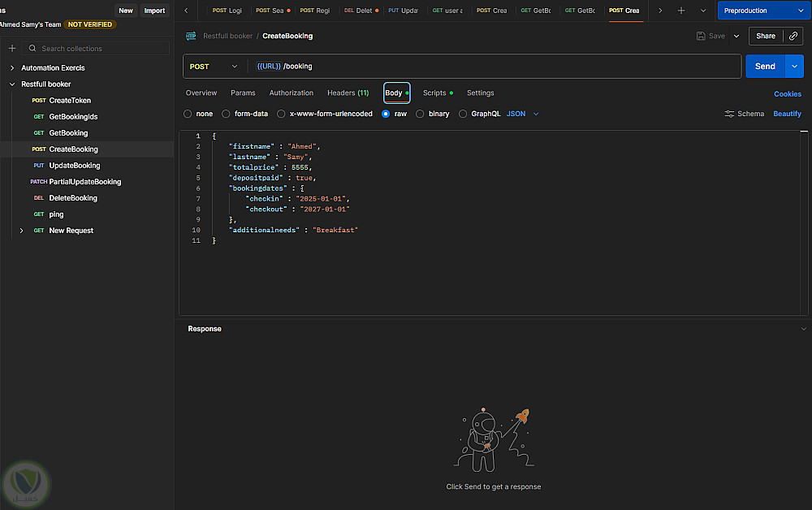This screenshot has width=812, height=510.
Task: Click the Beautify link
Action: coord(787,114)
